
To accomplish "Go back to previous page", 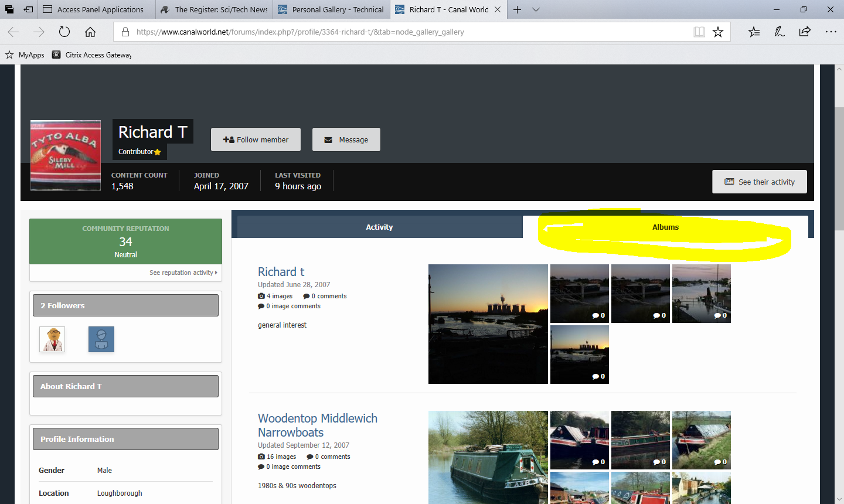I will tap(13, 32).
